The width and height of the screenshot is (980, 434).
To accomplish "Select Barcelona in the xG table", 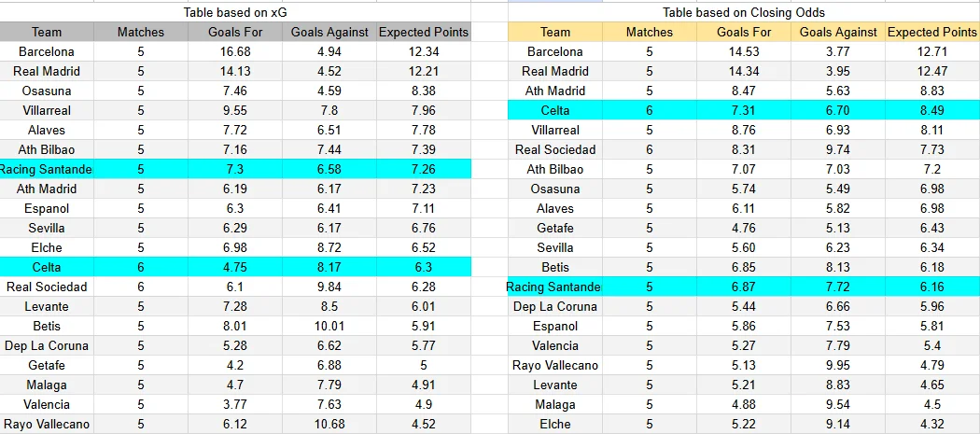I will pyautogui.click(x=47, y=51).
